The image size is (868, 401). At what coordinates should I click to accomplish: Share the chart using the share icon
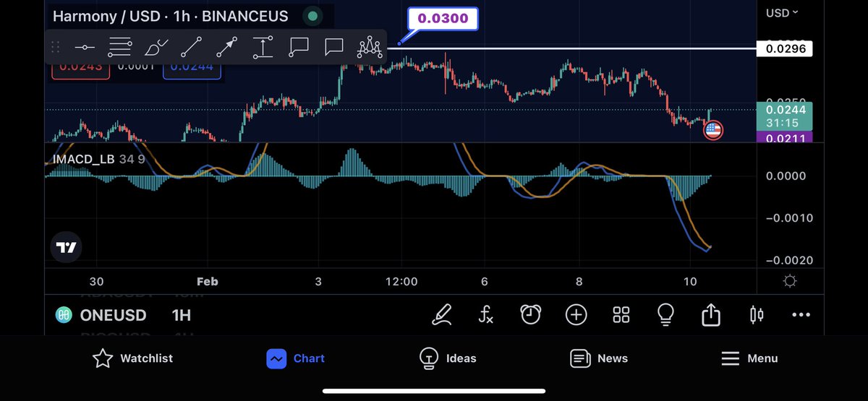(711, 314)
